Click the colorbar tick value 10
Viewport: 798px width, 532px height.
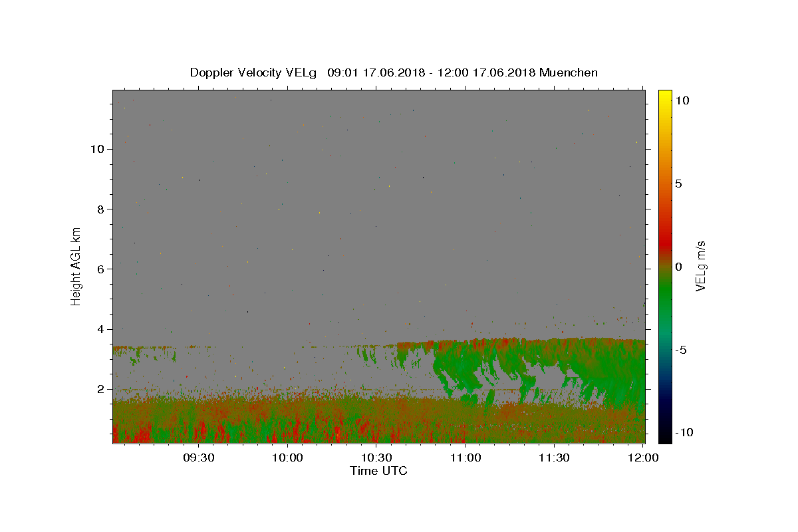pyautogui.click(x=682, y=100)
